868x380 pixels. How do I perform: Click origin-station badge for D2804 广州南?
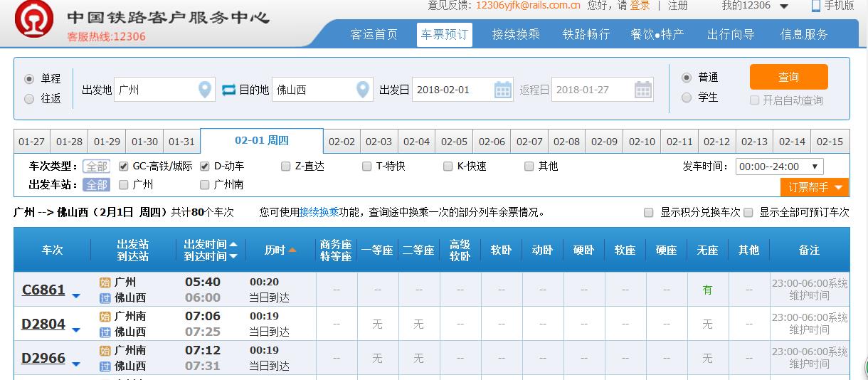(105, 316)
